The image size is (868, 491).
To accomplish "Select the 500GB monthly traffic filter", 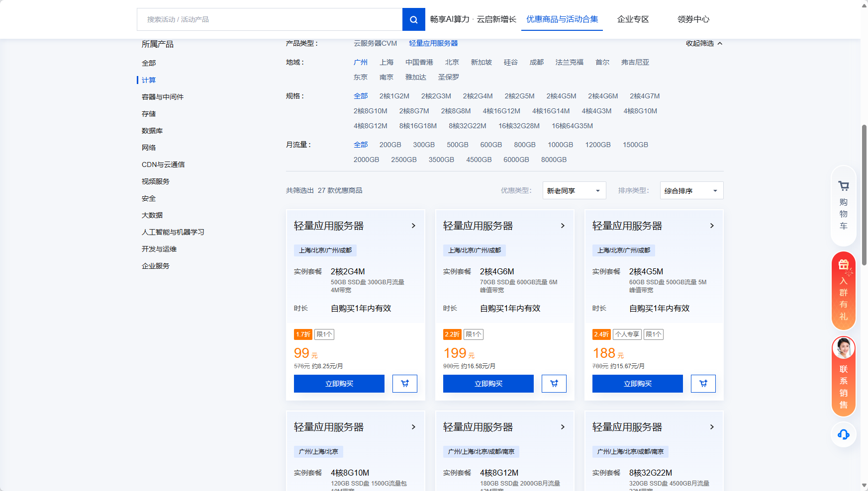I will coord(458,145).
